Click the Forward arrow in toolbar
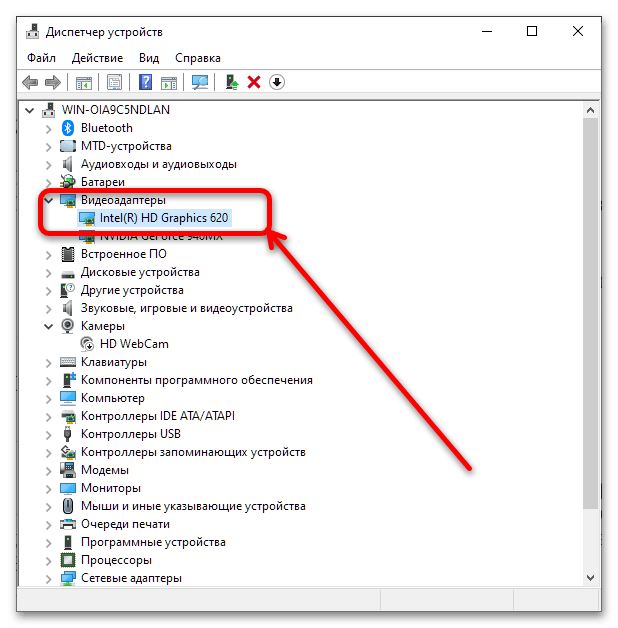This screenshot has width=618, height=628. [52, 83]
